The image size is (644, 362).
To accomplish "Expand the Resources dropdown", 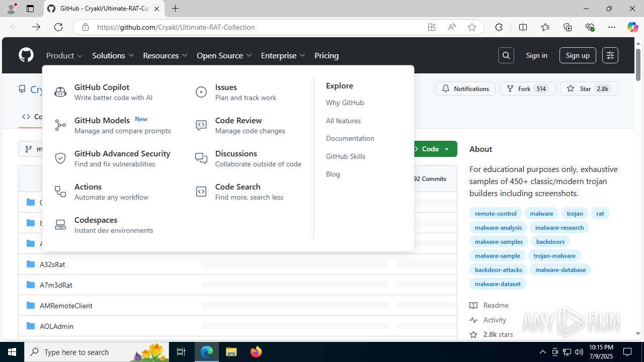I will click(165, 55).
